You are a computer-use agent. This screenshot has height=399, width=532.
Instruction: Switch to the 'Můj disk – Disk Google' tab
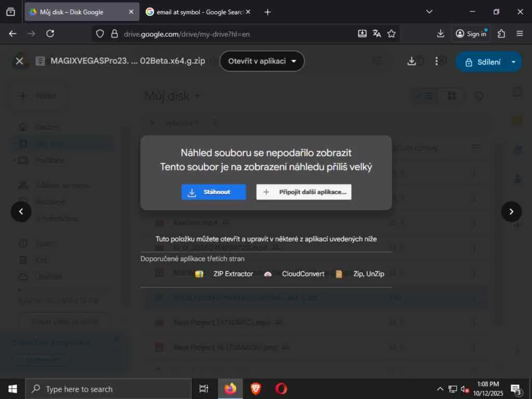pyautogui.click(x=76, y=12)
